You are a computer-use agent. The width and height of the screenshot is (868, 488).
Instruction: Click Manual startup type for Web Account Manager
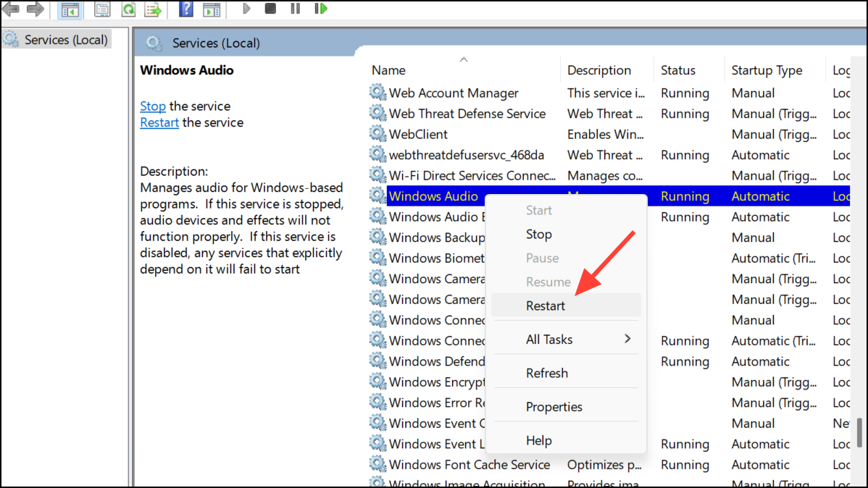(753, 93)
